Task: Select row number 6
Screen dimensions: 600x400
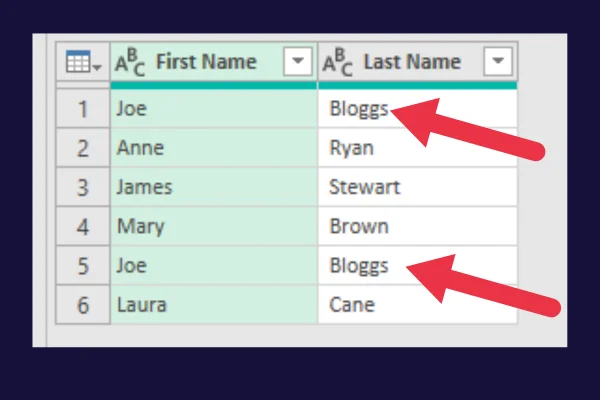Action: coord(83,305)
